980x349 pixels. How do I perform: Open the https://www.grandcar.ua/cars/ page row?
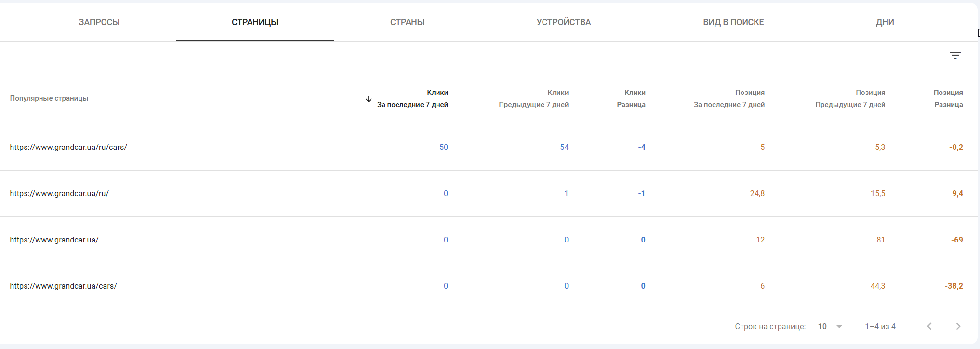[x=63, y=286]
